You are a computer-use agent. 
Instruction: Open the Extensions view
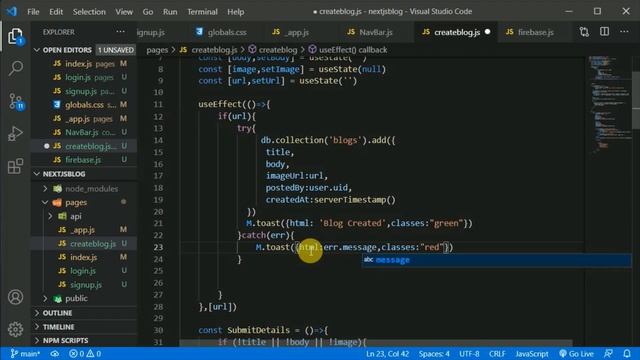[16, 166]
